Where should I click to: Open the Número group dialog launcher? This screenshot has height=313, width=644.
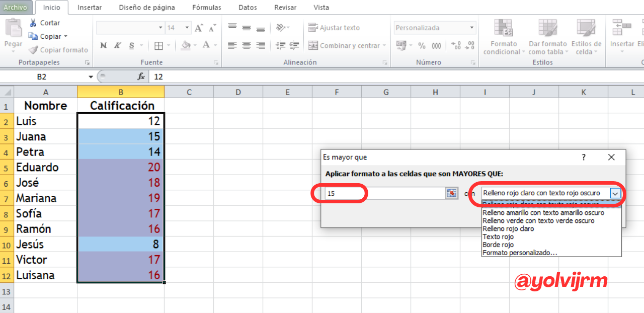tap(473, 63)
